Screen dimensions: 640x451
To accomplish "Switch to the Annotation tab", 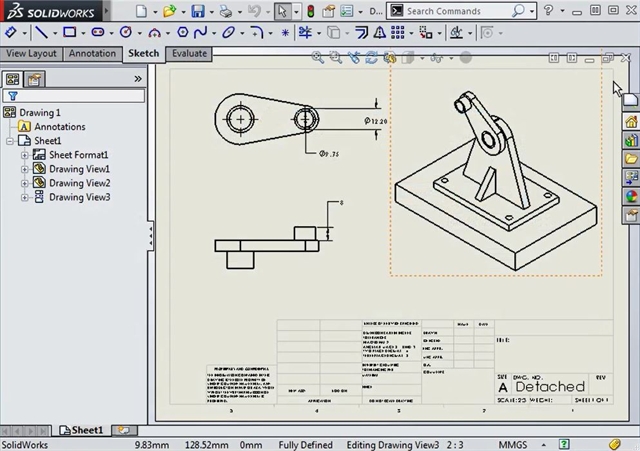I will (x=92, y=53).
